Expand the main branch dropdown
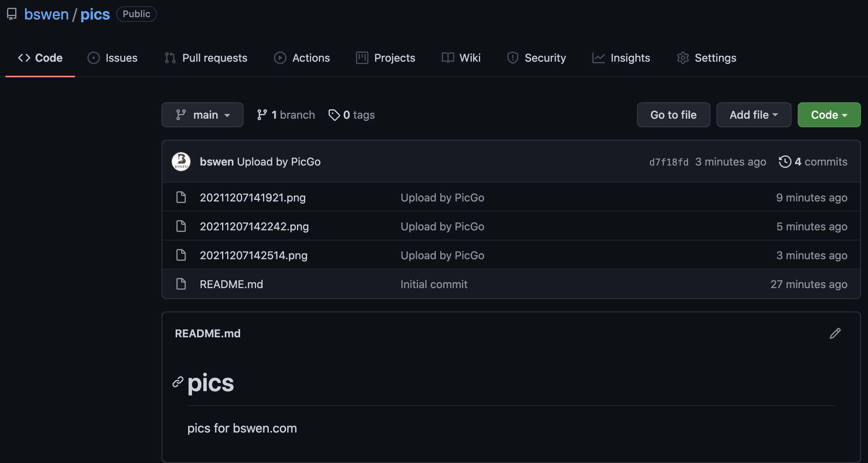This screenshot has width=868, height=463. (x=203, y=115)
